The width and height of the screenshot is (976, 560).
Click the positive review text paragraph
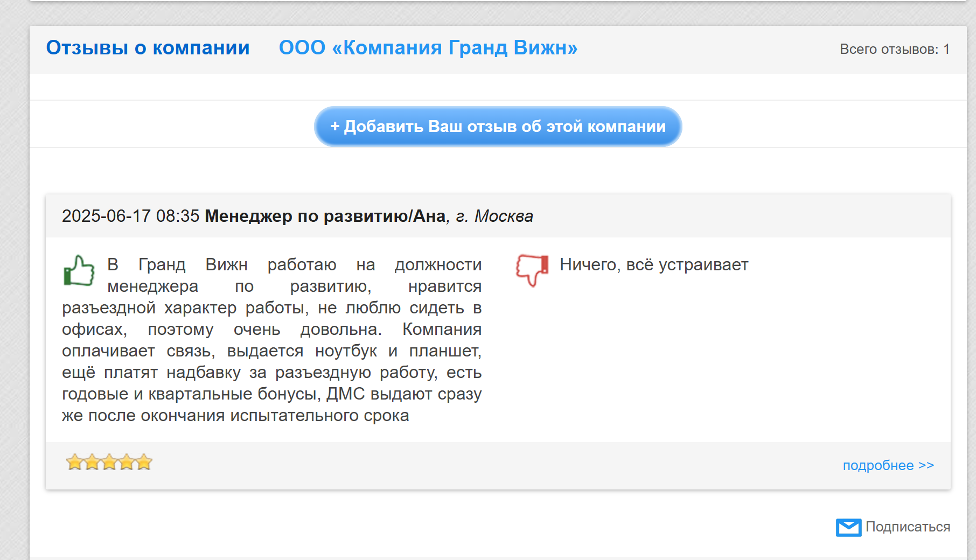coord(272,340)
